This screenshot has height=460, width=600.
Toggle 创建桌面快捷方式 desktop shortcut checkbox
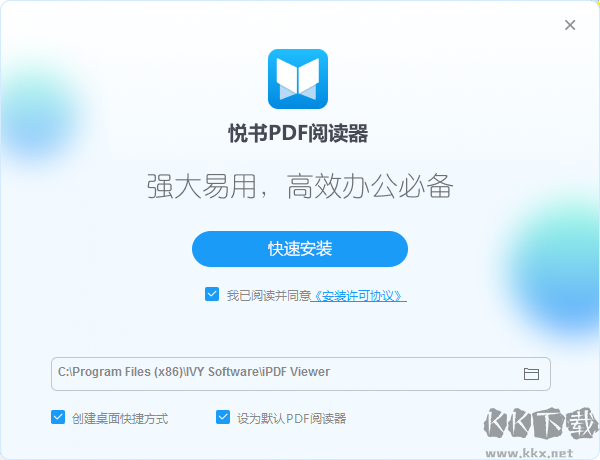[58, 417]
